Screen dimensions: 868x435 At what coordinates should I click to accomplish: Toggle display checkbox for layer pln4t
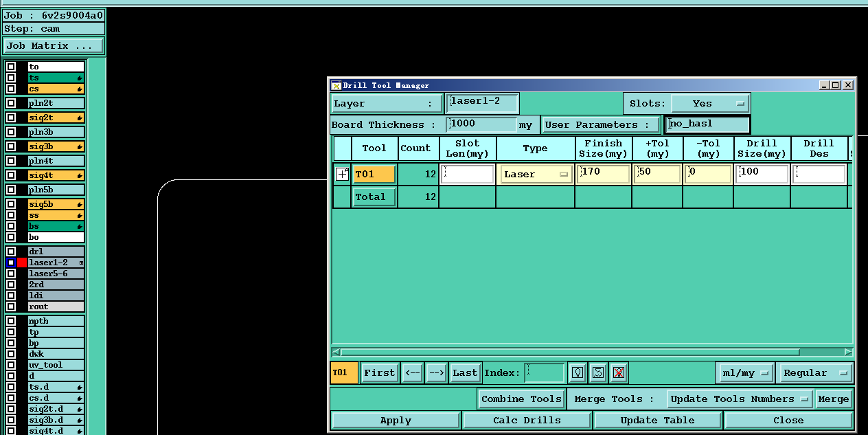(x=11, y=161)
